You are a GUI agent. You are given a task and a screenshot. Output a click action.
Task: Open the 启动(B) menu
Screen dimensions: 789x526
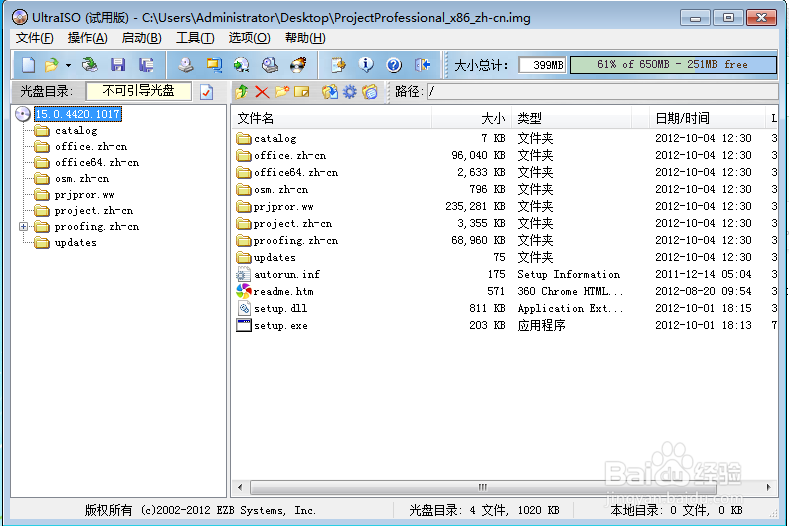click(x=141, y=38)
